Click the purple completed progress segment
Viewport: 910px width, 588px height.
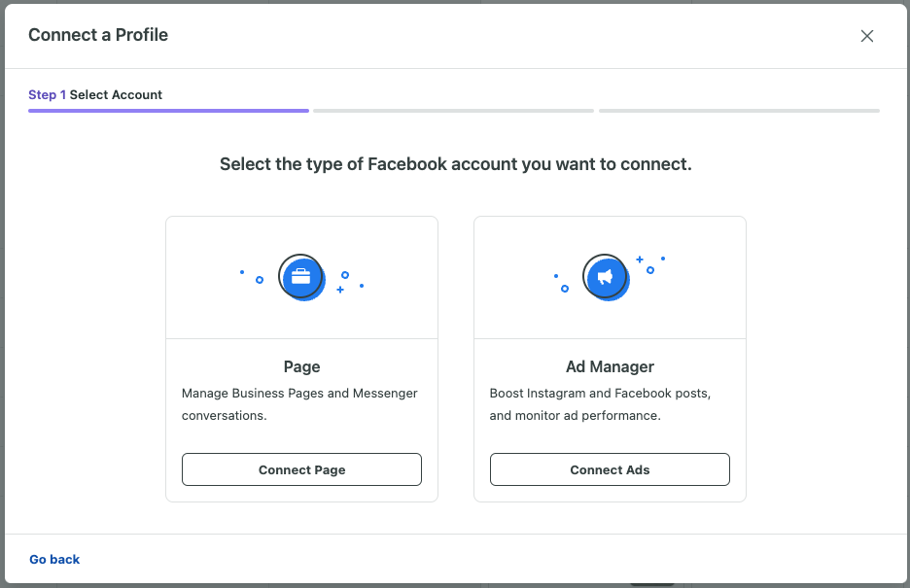[x=167, y=111]
